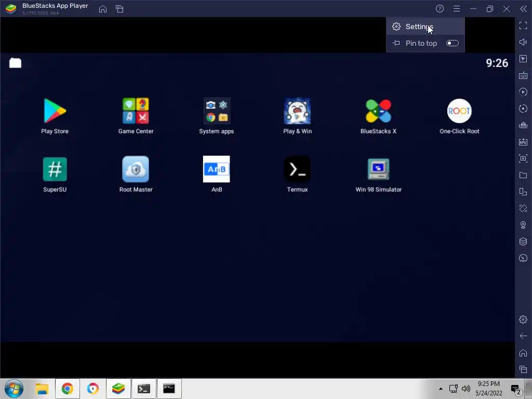Open the One-Click Root app
The width and height of the screenshot is (532, 399).
point(459,111)
